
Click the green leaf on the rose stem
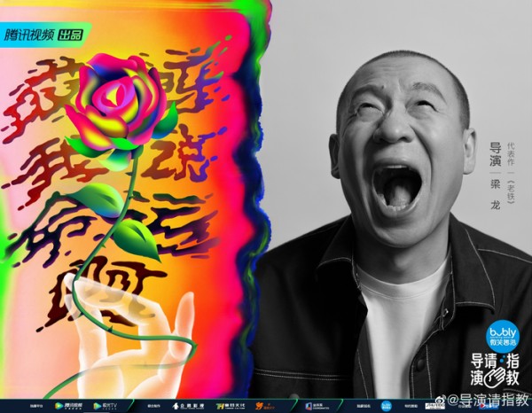[x=135, y=236]
